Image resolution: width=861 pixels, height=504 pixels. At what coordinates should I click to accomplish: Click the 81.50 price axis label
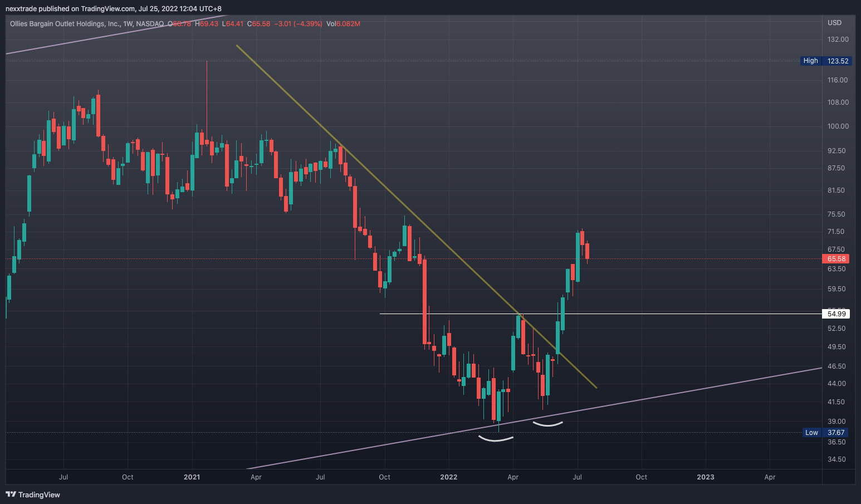point(836,190)
